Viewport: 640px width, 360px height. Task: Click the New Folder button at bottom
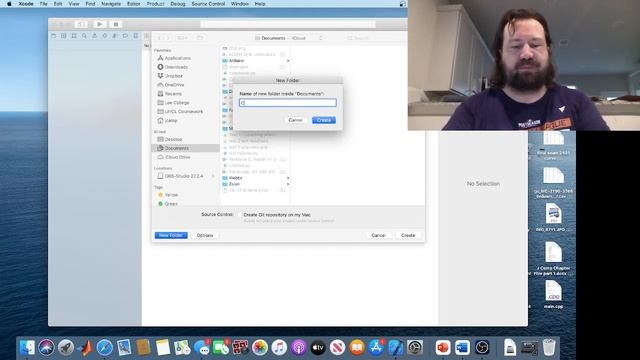click(171, 236)
